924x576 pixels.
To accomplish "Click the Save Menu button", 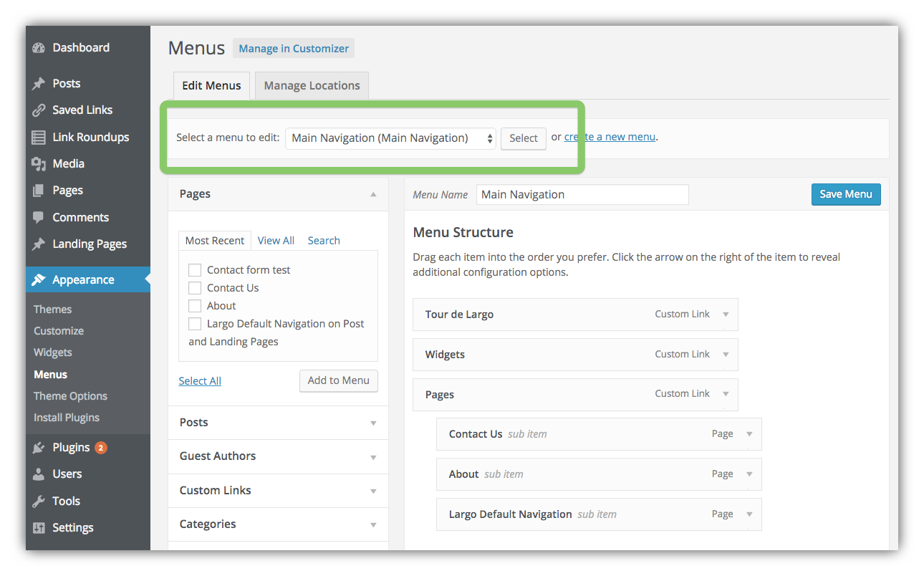I will [846, 194].
